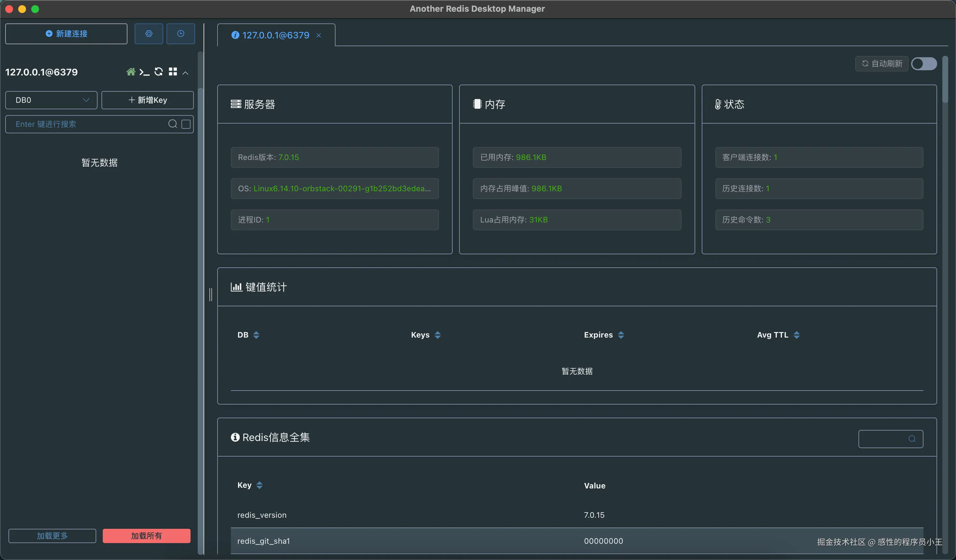
Task: Click the key search magnifier icon
Action: (x=173, y=124)
